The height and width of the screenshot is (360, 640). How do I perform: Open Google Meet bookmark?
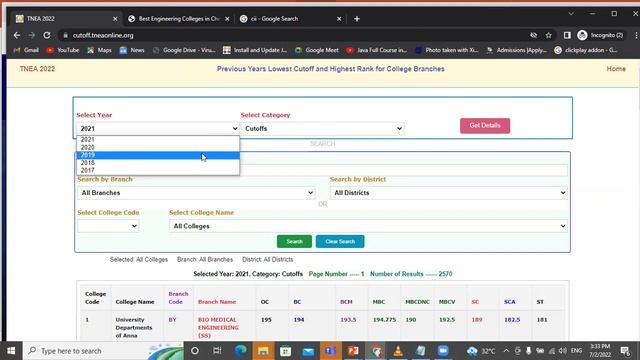click(x=317, y=50)
